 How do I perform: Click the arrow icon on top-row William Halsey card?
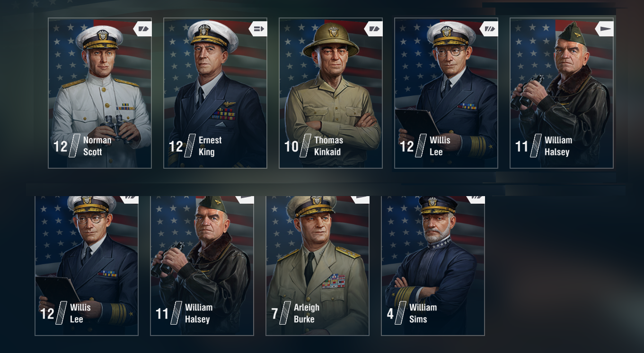(604, 29)
